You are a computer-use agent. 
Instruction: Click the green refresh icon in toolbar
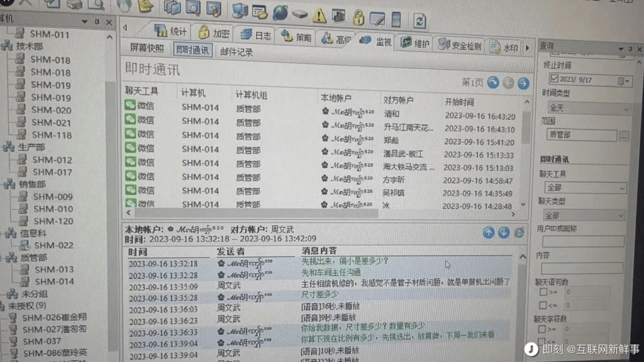coord(419,21)
